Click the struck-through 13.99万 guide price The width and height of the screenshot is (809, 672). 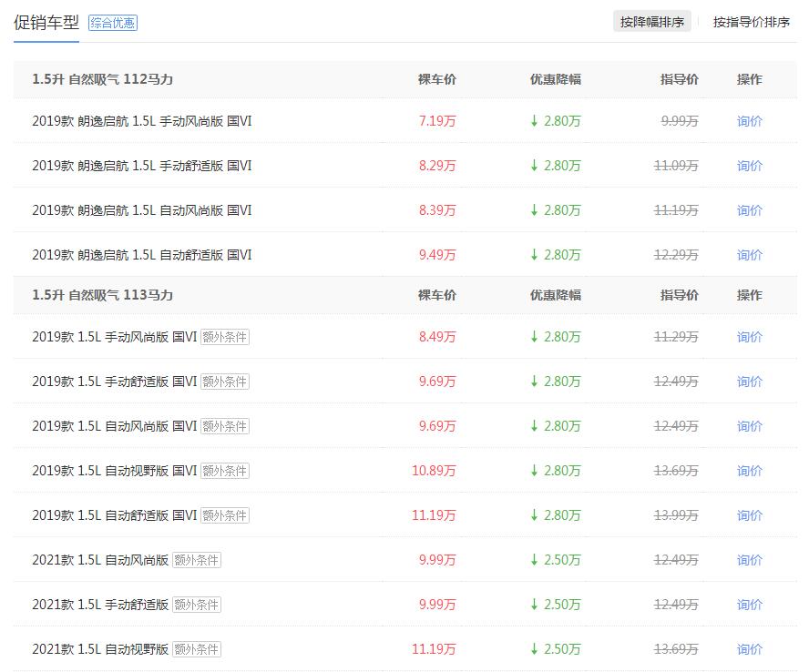[x=676, y=515]
